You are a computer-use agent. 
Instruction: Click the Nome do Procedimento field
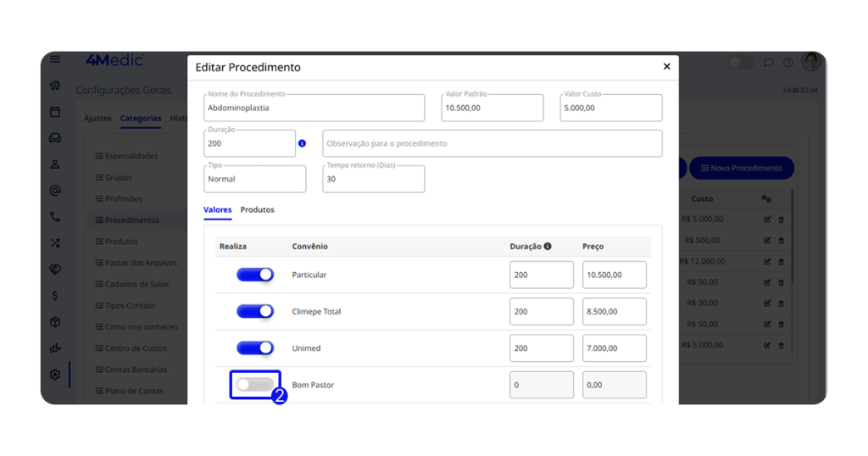(314, 108)
